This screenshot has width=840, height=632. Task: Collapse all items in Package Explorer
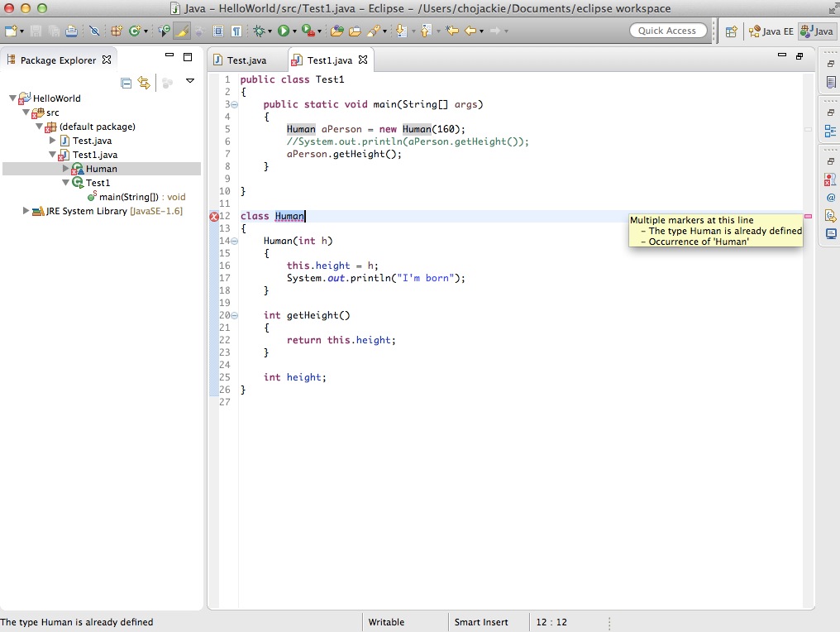pyautogui.click(x=126, y=82)
